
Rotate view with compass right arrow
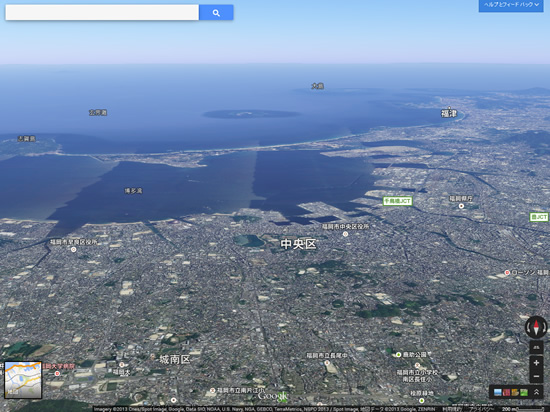544,327
